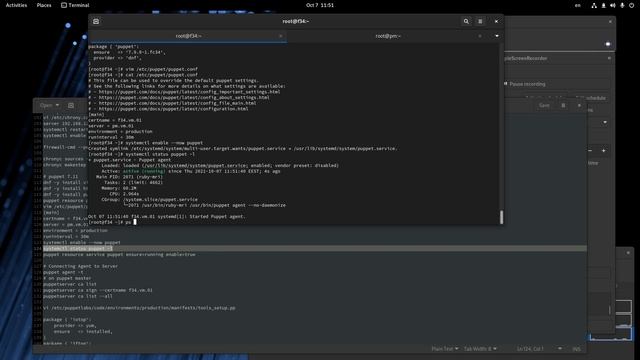The image size is (640, 360).
Task: Switch to the root@f34 terminal tab
Action: pyautogui.click(x=188, y=36)
